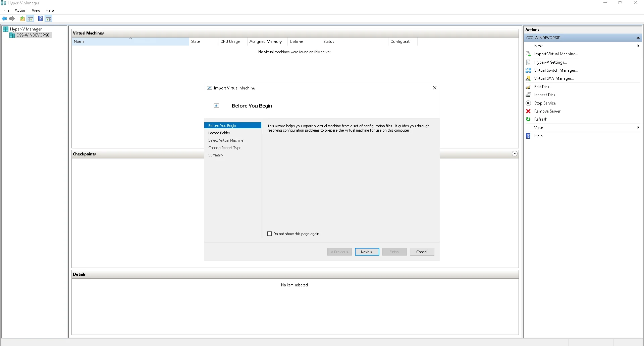Click the Finish button in wizard
644x346 pixels.
(x=394, y=252)
